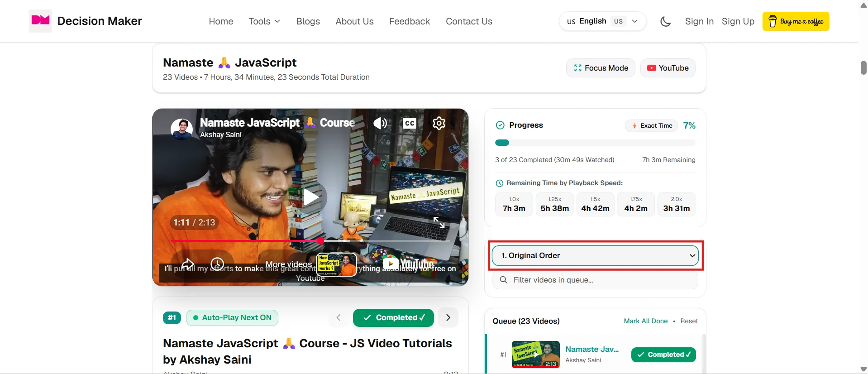Select the 1.5x playback speed card

pos(595,204)
